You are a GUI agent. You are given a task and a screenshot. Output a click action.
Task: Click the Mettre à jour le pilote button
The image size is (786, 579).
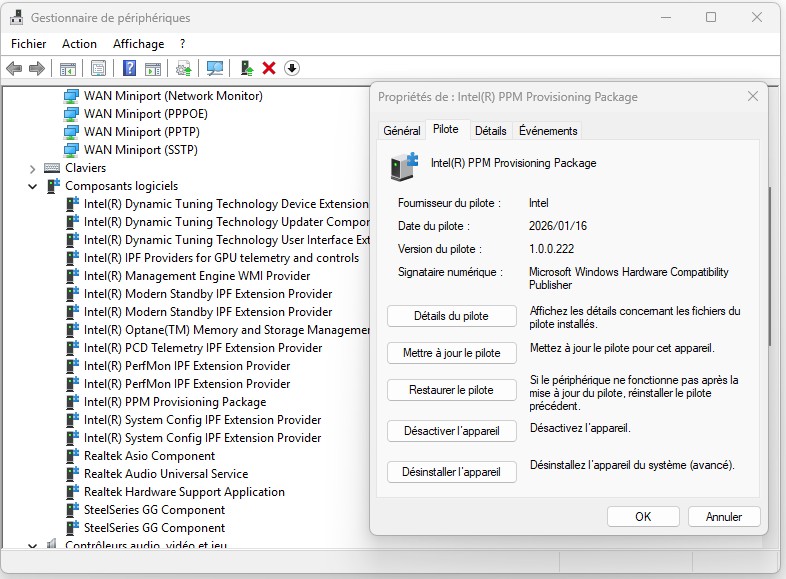coord(451,353)
